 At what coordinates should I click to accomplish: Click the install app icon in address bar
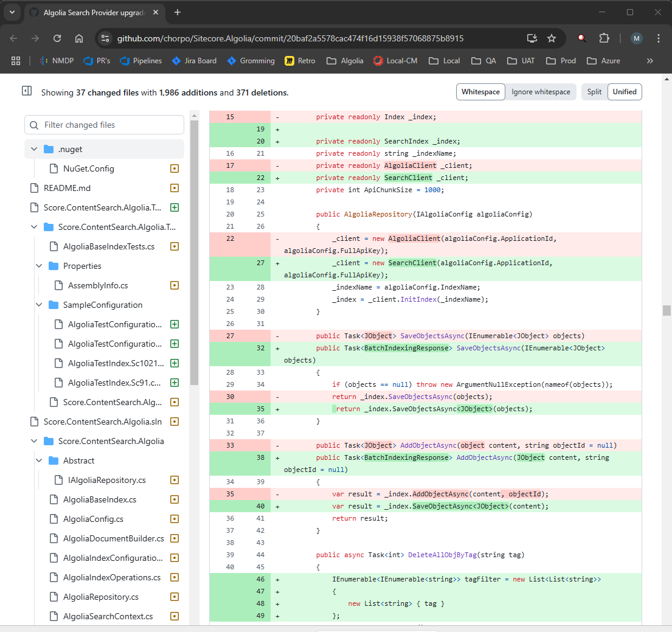(x=532, y=38)
